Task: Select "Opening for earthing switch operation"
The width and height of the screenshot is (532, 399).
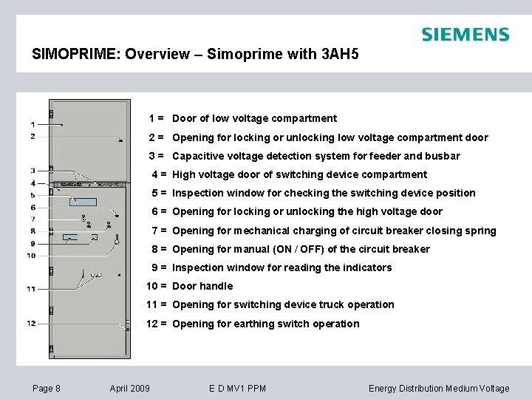Action: coord(266,324)
